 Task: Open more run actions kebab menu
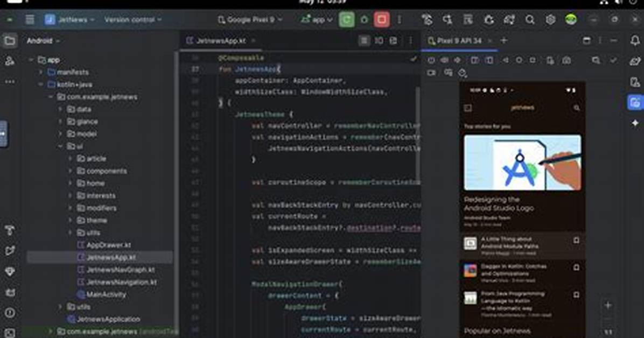(399, 19)
